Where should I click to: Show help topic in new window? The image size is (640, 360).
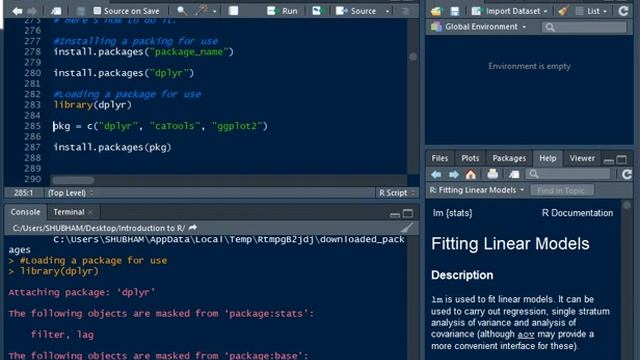click(x=514, y=175)
